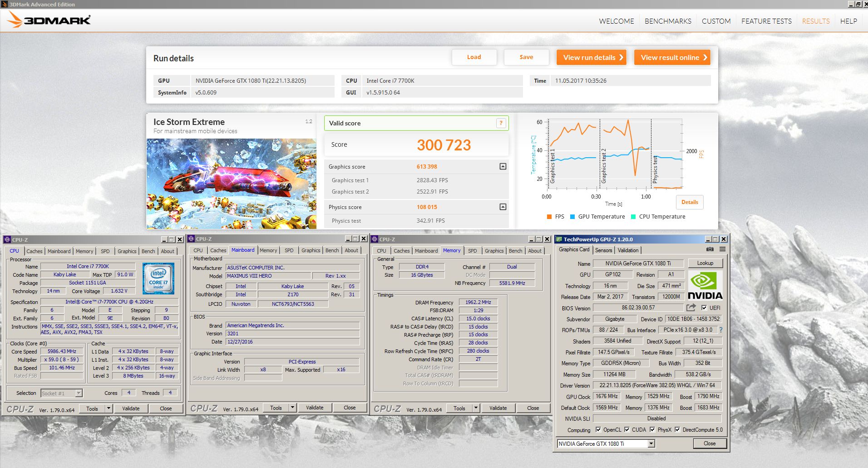
Task: Click the Intel Core i7 badge in CPU-Z
Action: (x=158, y=279)
